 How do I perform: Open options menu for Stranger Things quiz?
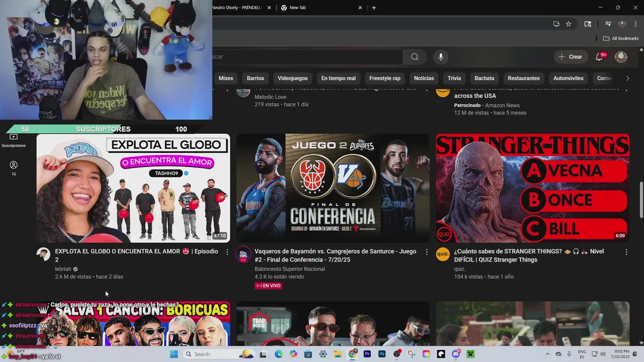[626, 252]
